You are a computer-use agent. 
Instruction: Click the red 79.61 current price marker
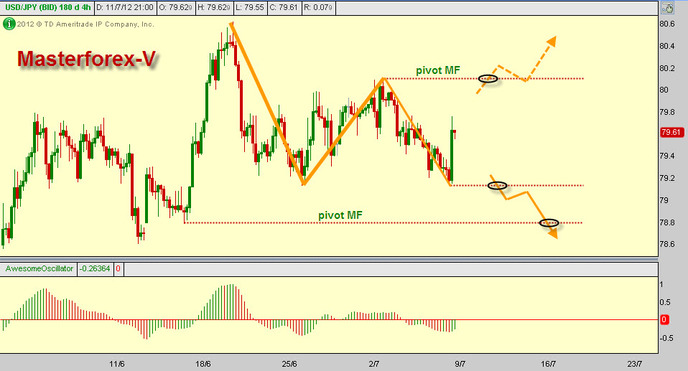(x=672, y=132)
